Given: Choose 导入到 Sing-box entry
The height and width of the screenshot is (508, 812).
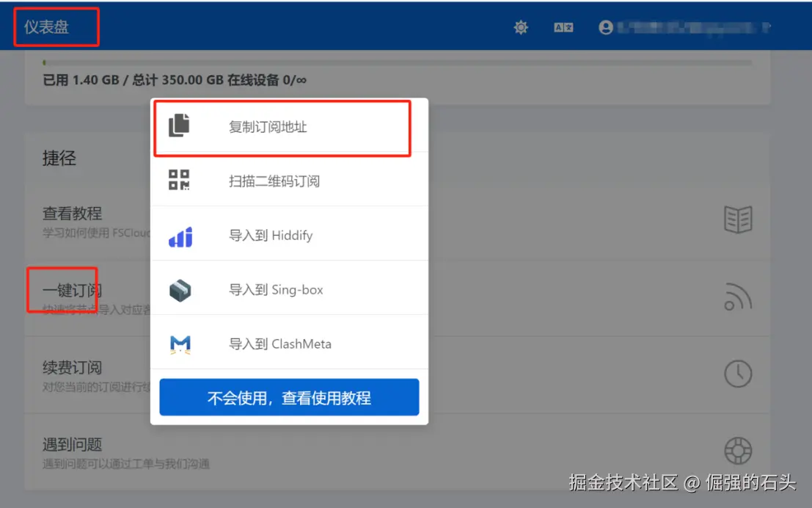Looking at the screenshot, I should (290, 290).
